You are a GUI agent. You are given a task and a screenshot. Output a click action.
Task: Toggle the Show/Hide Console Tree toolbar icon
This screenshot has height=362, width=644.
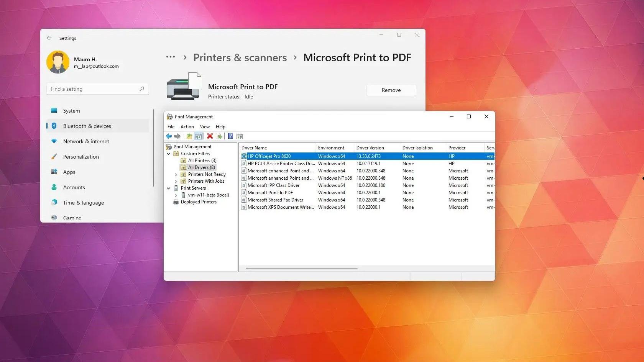199,136
